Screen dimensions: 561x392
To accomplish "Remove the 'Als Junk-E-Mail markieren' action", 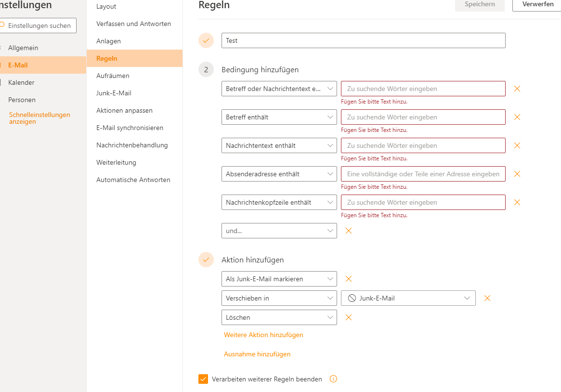I will 349,279.
